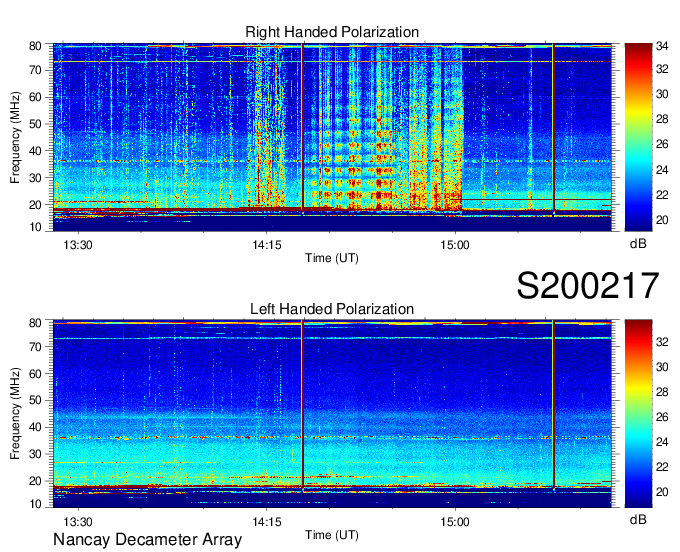Select the S200217 label

(x=588, y=285)
